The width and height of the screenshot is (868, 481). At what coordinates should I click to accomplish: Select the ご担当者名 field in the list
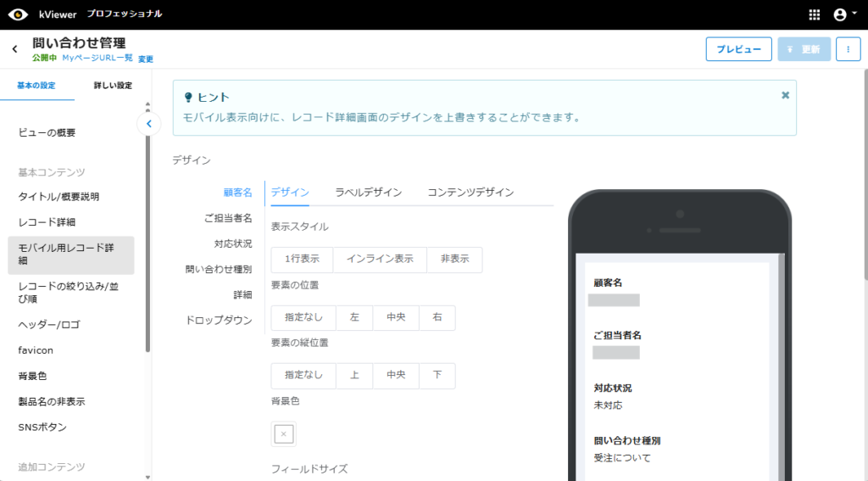228,218
